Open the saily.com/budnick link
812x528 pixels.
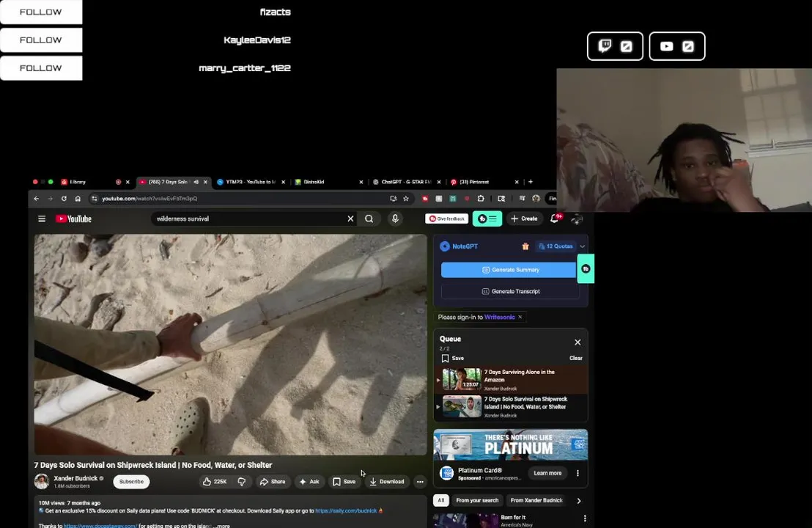click(x=346, y=511)
